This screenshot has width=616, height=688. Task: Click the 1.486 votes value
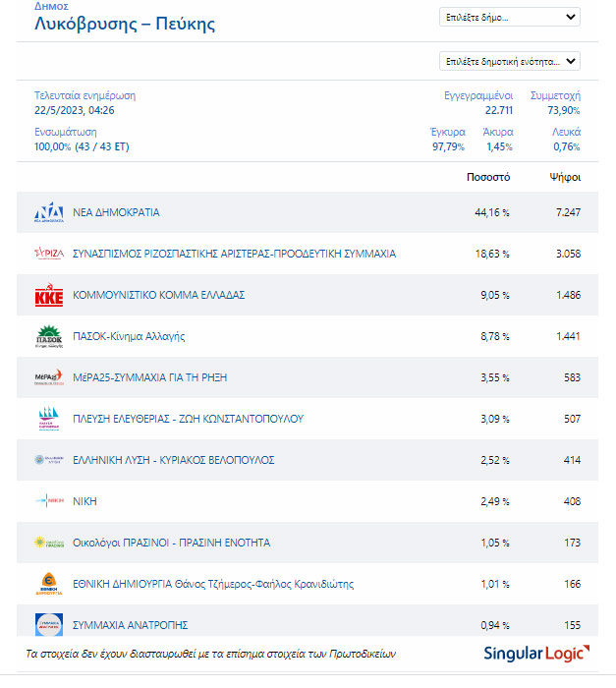pos(568,295)
